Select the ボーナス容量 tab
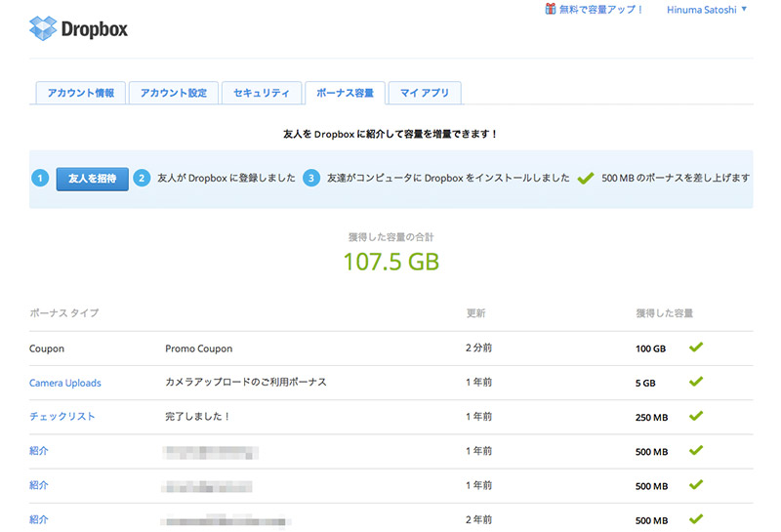This screenshot has height=532, width=781. (345, 93)
